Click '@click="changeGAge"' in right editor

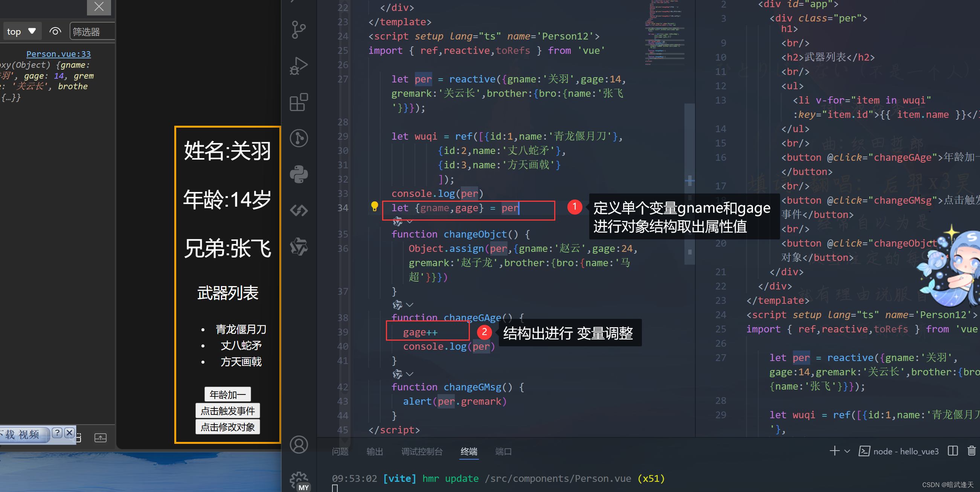coord(882,157)
